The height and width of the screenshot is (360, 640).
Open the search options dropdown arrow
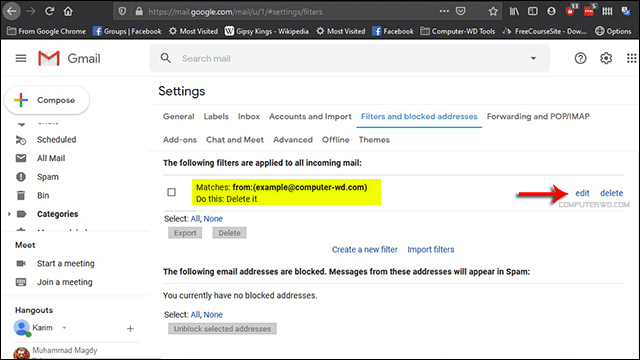[533, 58]
